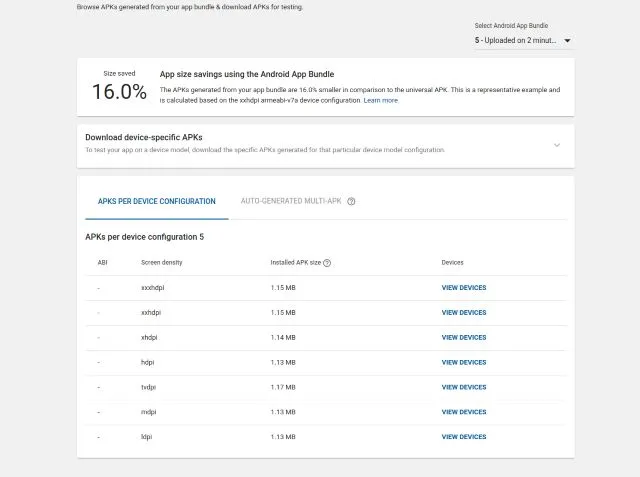The height and width of the screenshot is (477, 640).
Task: Switch to APKs Per Device Configuration tab
Action: (157, 201)
